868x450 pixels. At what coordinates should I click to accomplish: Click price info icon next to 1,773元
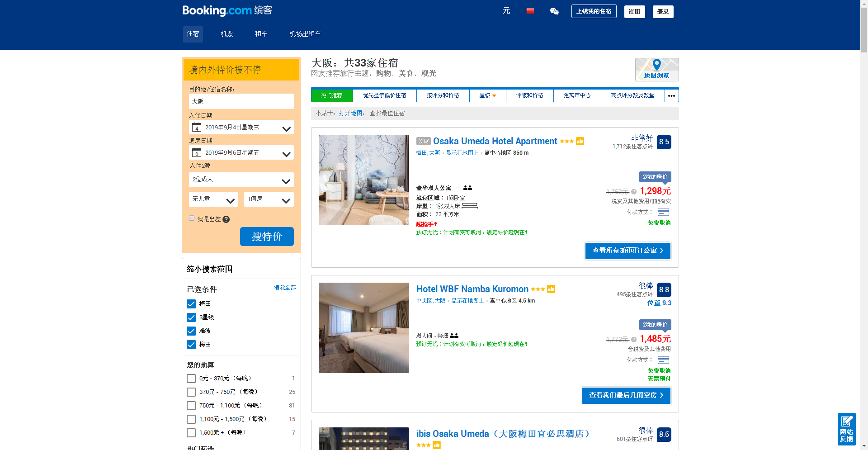pos(634,340)
